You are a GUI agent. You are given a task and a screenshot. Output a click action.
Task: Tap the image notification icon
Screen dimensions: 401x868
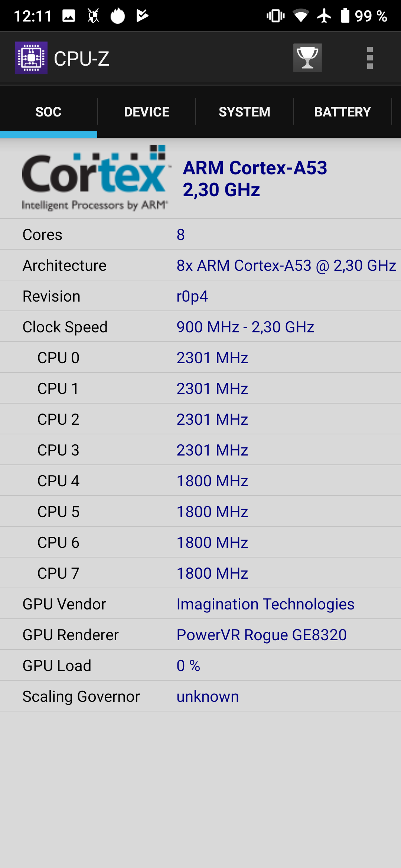click(69, 16)
